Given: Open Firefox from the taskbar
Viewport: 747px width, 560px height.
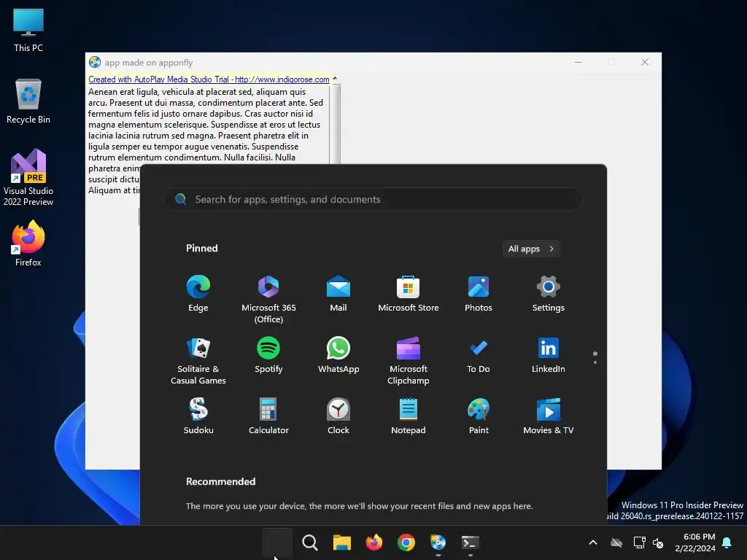Looking at the screenshot, I should (374, 542).
